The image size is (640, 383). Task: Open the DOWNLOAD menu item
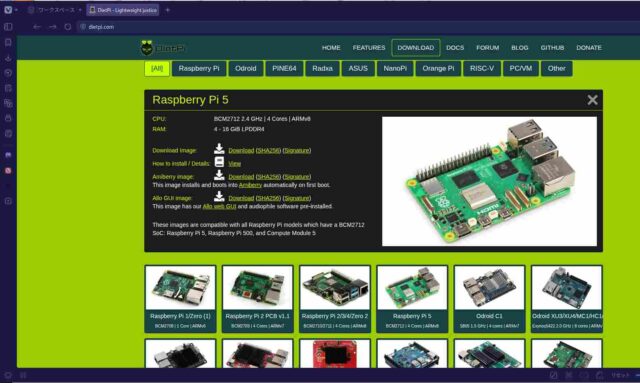click(x=416, y=48)
